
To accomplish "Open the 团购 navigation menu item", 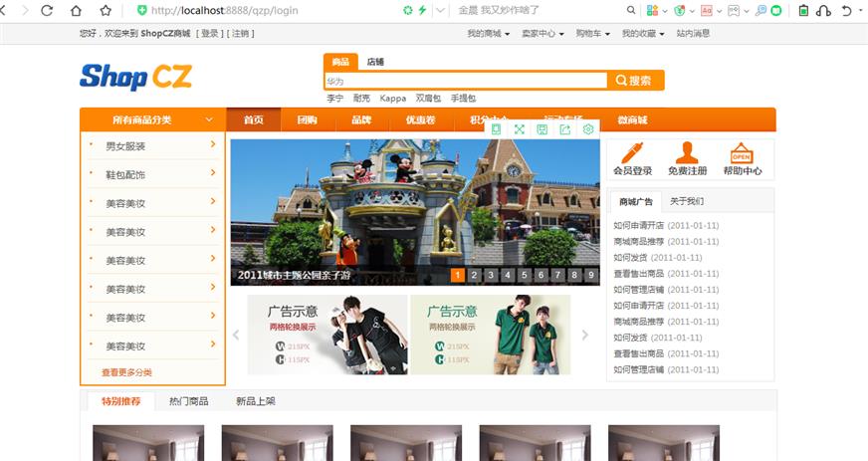I will 307,120.
